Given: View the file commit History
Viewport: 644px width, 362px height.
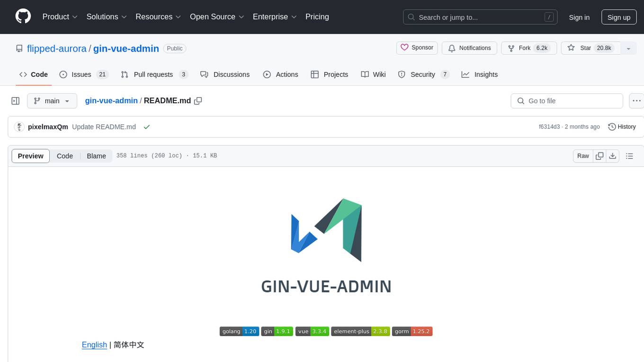Looking at the screenshot, I should tap(622, 127).
